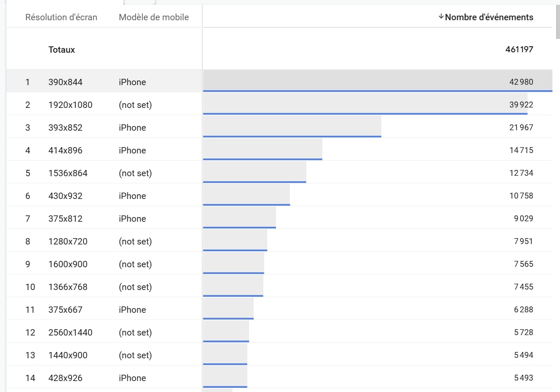
Task: Select the 1920x1080 resolution cell
Action: tap(70, 105)
